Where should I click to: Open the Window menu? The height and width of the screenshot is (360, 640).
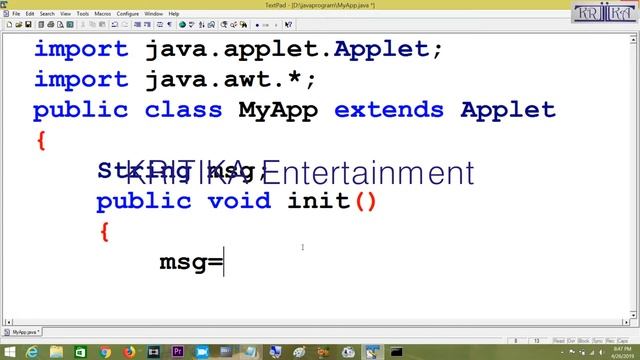(x=153, y=13)
